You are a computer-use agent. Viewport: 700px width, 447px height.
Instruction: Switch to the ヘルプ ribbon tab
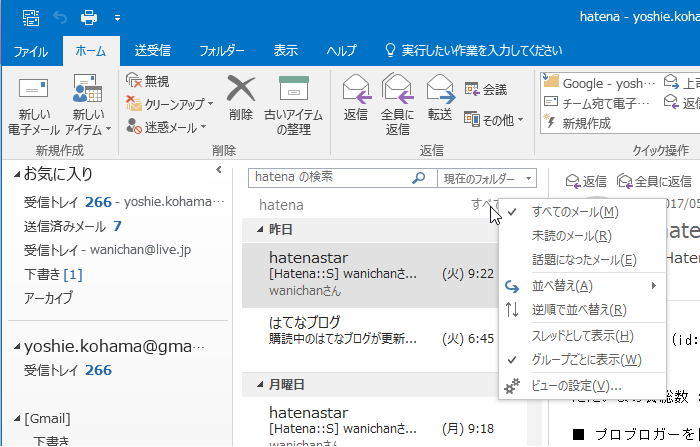341,50
